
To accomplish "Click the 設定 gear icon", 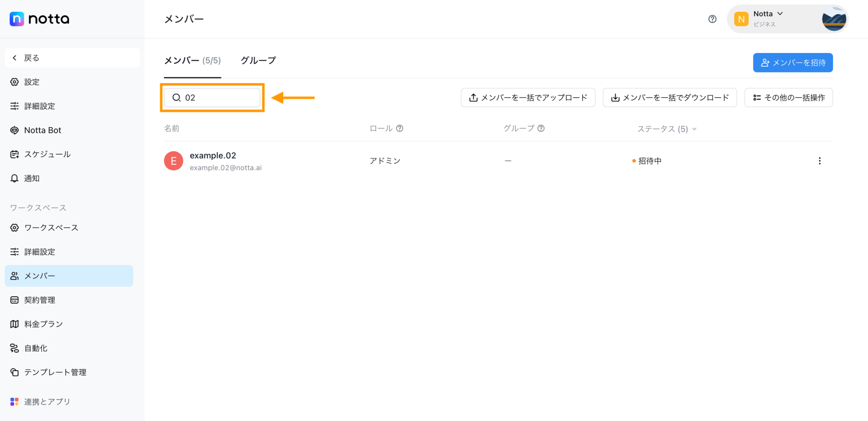I will [x=15, y=82].
